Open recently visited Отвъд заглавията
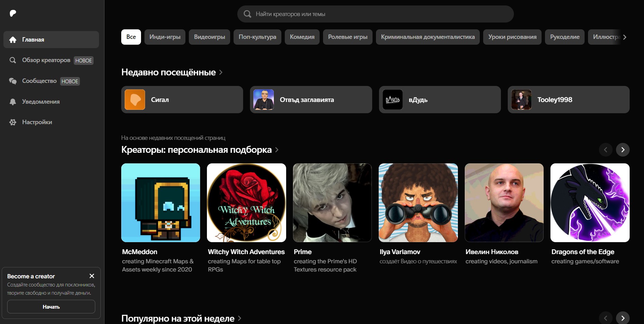The image size is (644, 324). [311, 100]
